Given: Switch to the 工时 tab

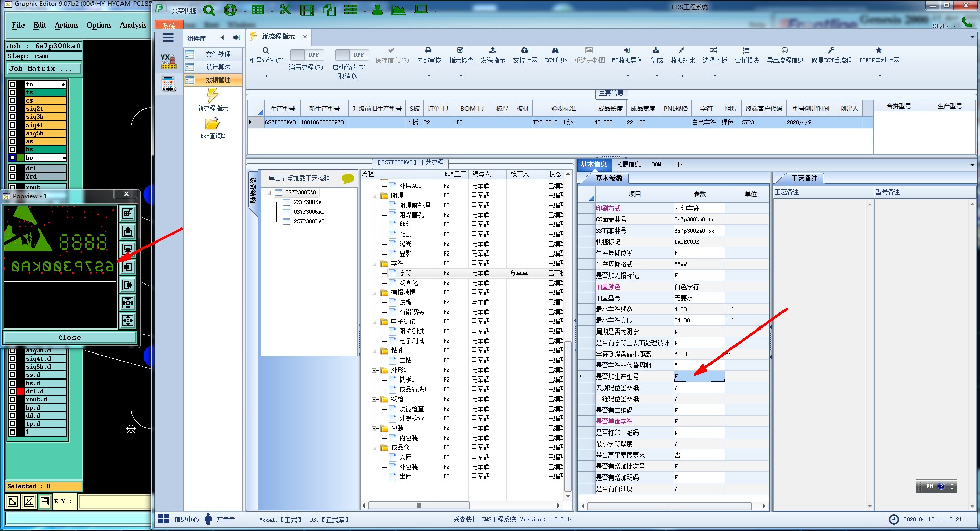Looking at the screenshot, I should (678, 165).
